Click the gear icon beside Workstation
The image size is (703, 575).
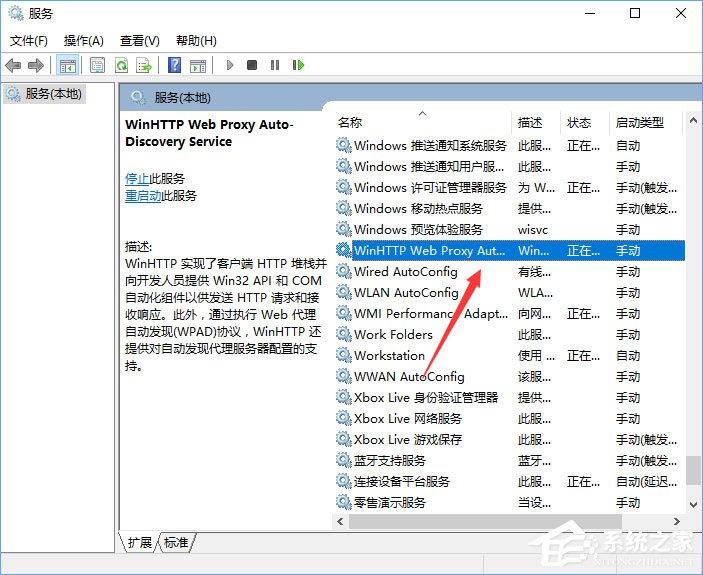click(343, 355)
